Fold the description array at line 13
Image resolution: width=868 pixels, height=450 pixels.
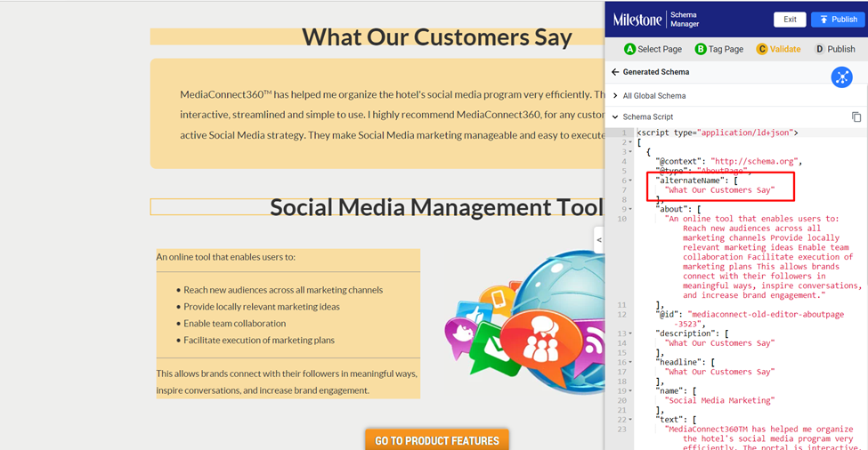coord(630,333)
